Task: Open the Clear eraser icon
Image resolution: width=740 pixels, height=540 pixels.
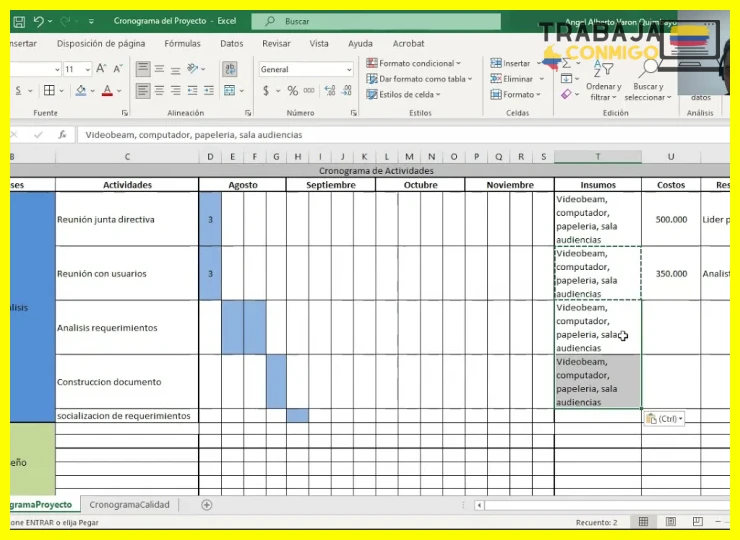Action: click(x=566, y=94)
